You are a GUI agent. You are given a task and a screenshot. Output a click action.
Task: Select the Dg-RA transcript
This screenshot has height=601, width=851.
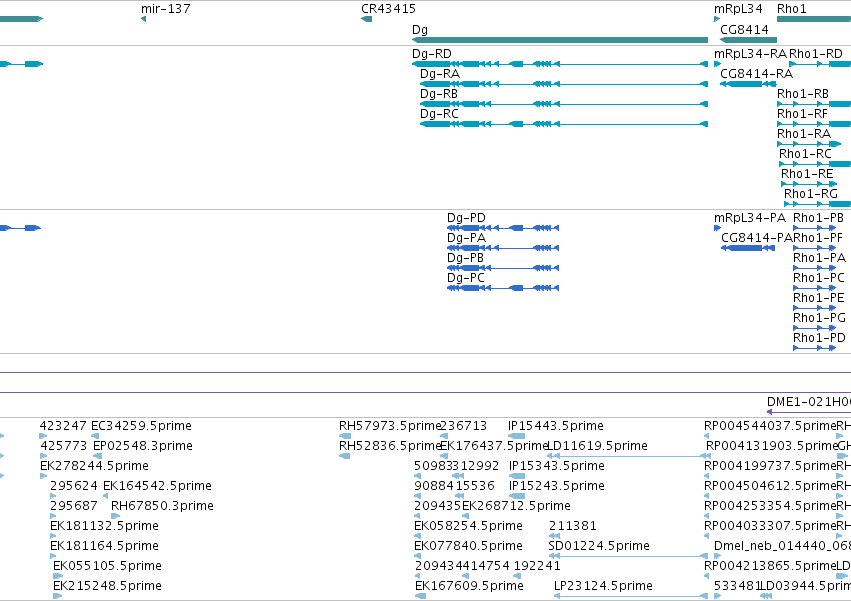click(x=564, y=84)
